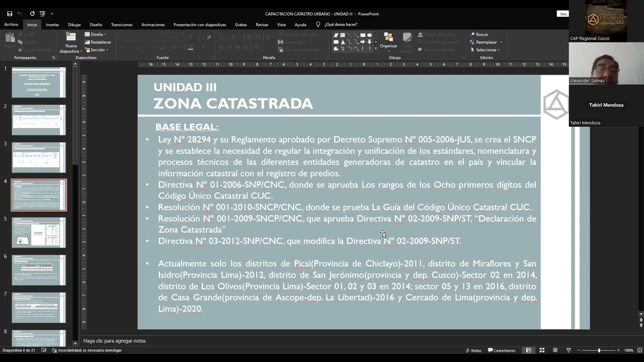Click the CAP Regional Cusco video tile
This screenshot has width=644, height=362.
click(606, 21)
